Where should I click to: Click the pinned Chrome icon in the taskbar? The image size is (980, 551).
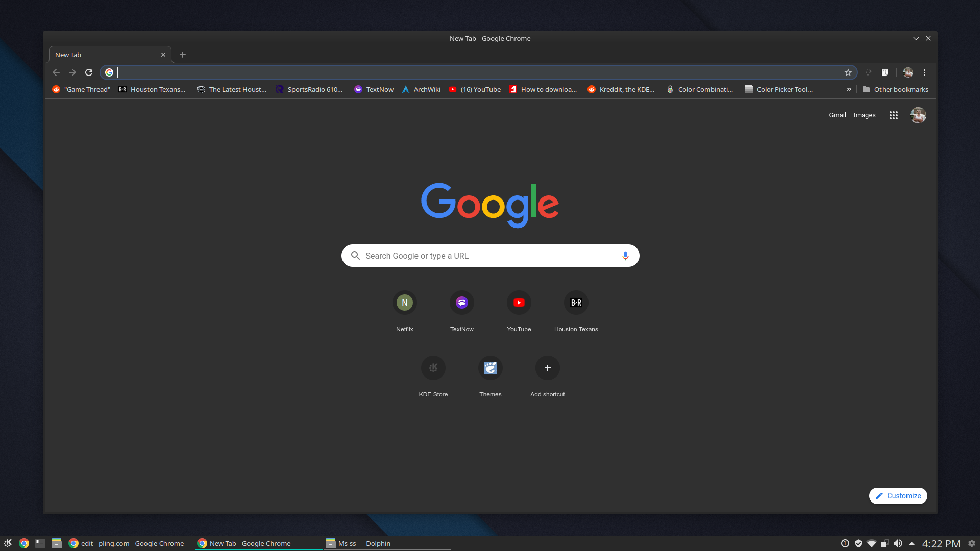point(24,543)
